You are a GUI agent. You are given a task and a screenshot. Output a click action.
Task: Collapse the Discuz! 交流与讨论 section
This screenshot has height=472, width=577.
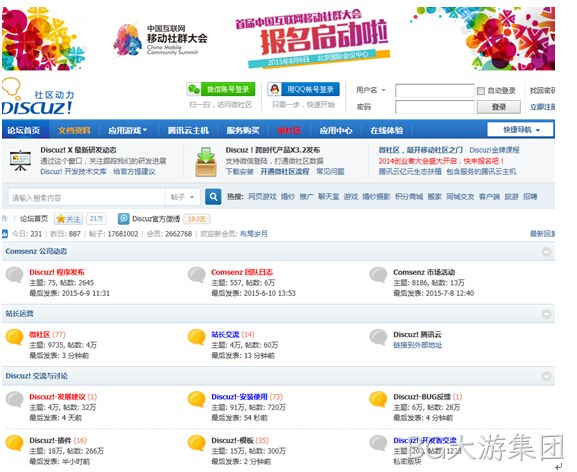546,376
